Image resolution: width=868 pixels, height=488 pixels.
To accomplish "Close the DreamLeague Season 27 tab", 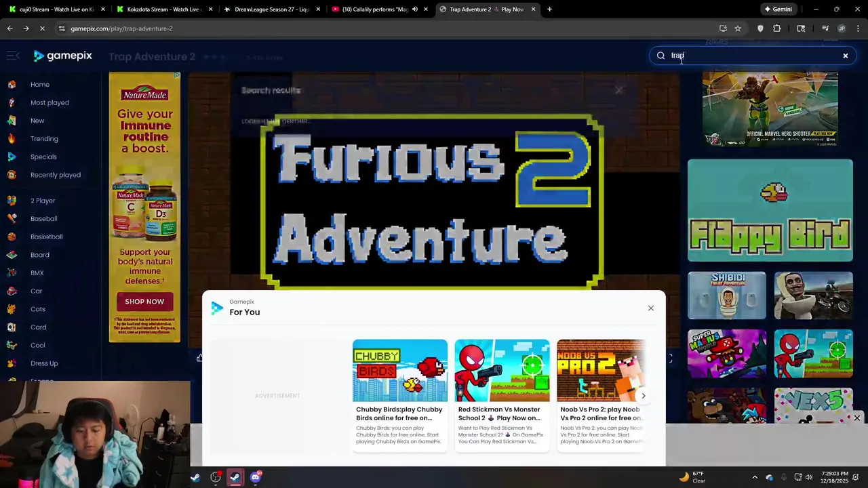I will click(x=319, y=9).
